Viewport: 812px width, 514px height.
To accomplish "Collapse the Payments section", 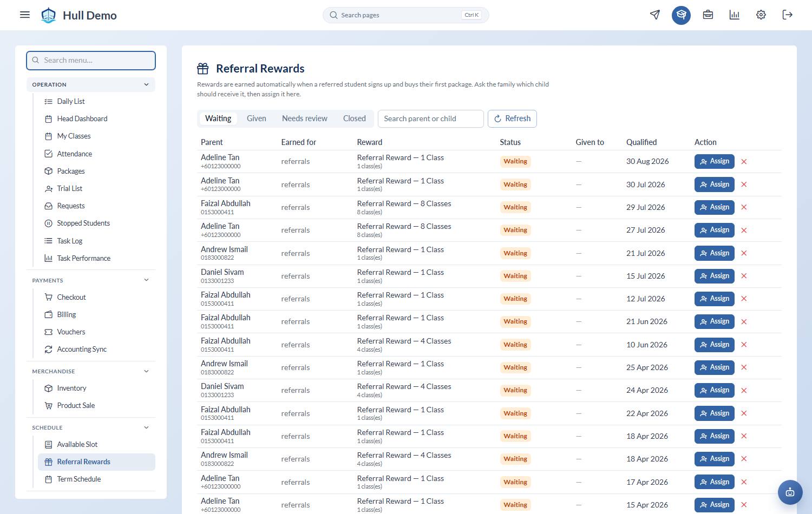I will point(91,280).
